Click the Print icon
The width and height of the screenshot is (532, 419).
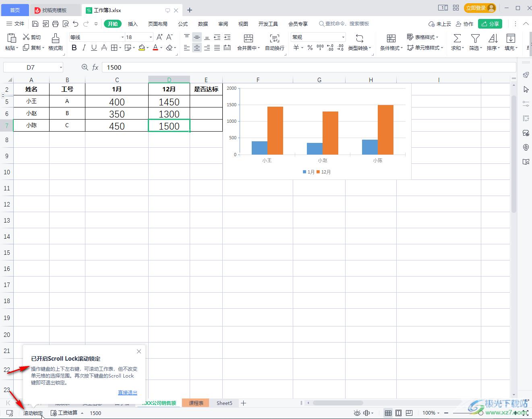(56, 24)
